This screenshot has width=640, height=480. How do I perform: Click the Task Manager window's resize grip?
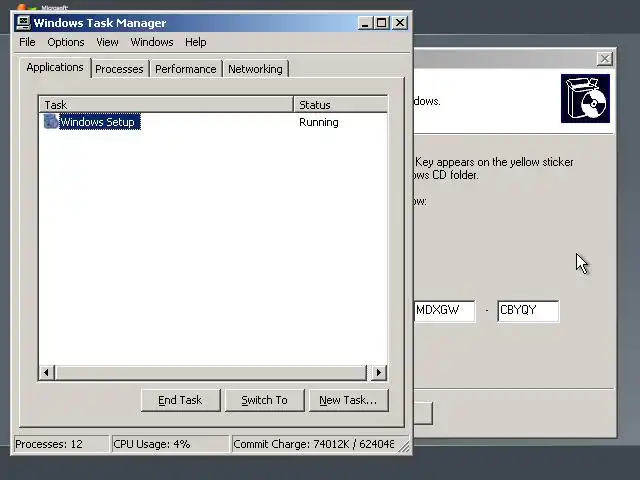404,447
